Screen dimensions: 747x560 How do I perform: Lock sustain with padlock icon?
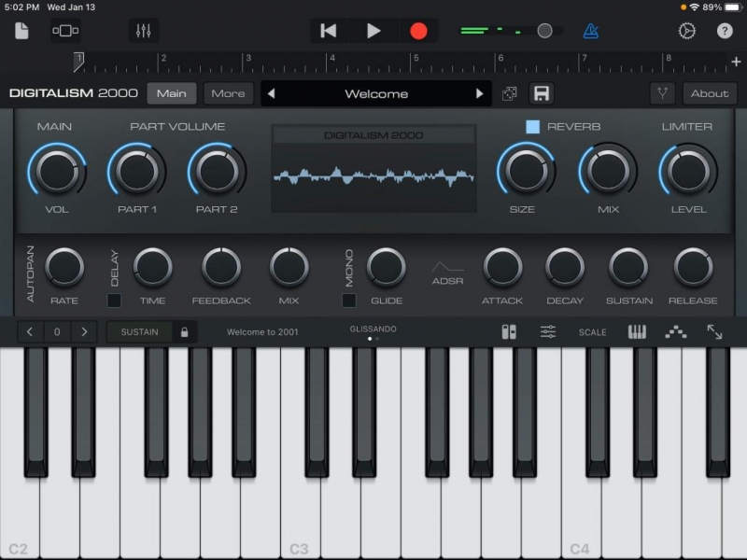click(x=184, y=332)
